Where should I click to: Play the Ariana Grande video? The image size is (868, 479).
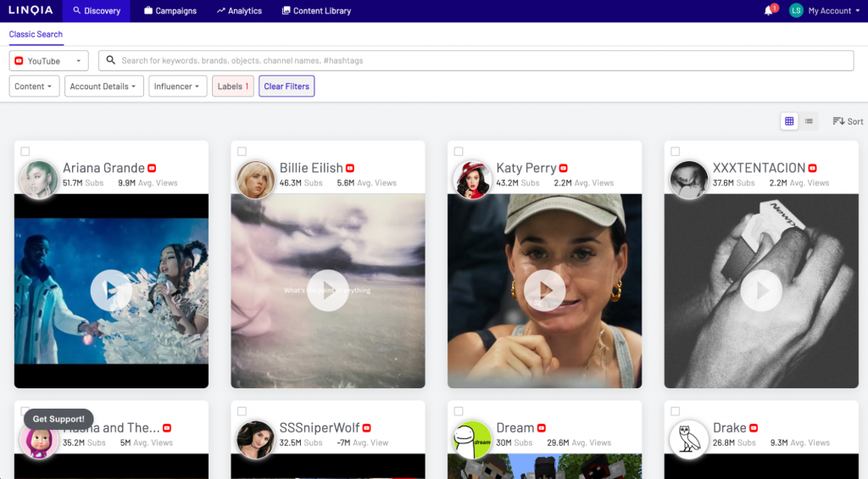[111, 290]
